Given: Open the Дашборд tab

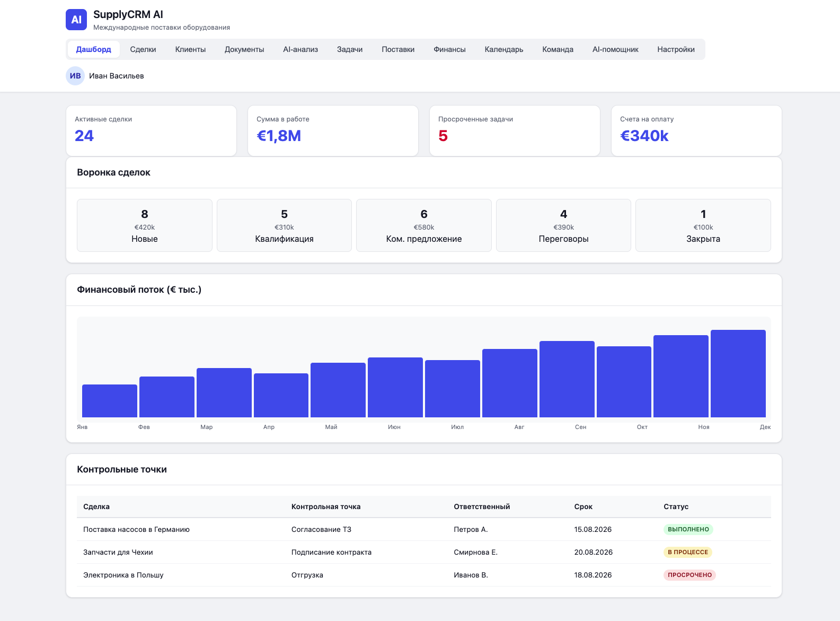Looking at the screenshot, I should pyautogui.click(x=94, y=49).
